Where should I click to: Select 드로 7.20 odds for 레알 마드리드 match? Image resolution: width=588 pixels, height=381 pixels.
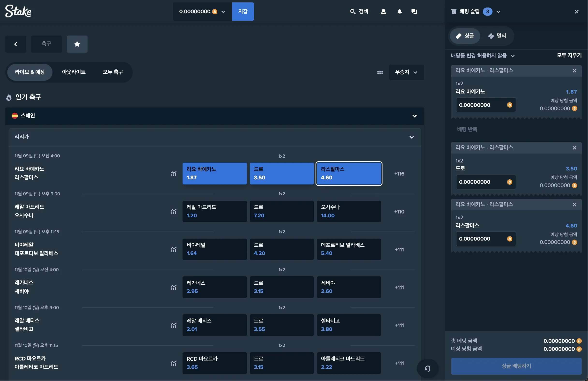tap(282, 212)
